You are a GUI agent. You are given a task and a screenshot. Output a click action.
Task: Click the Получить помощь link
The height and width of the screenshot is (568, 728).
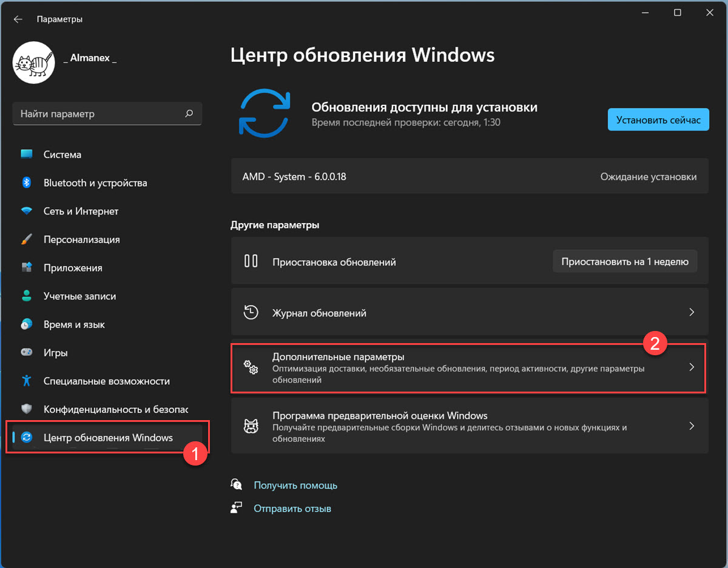pos(295,485)
